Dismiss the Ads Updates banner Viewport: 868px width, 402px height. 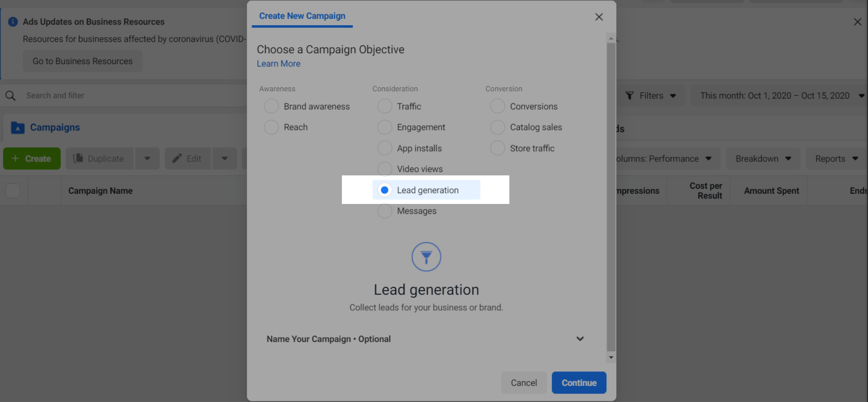click(x=857, y=22)
